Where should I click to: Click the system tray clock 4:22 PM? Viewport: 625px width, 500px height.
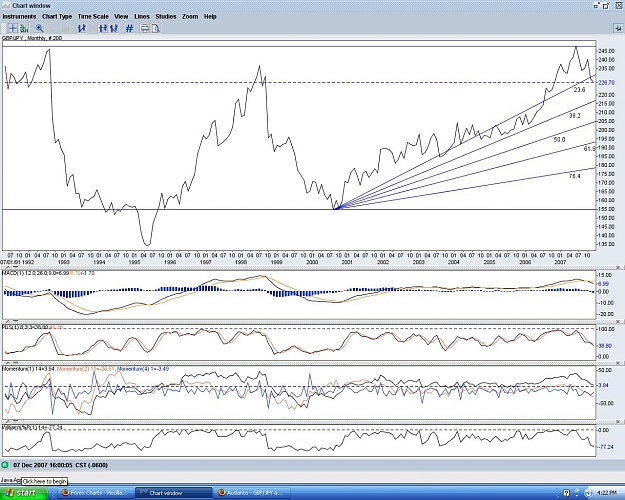tap(607, 493)
